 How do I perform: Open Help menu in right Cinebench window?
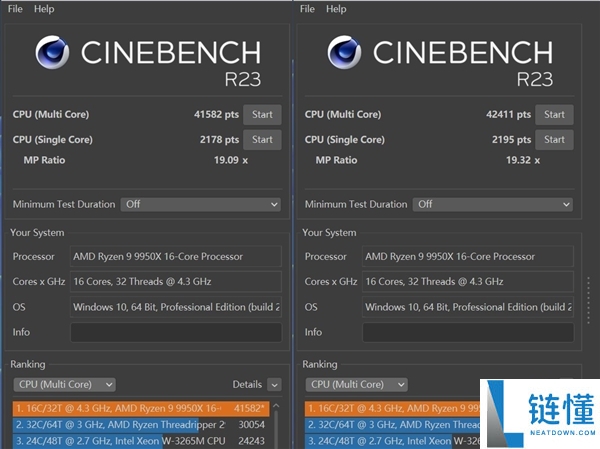[x=336, y=8]
